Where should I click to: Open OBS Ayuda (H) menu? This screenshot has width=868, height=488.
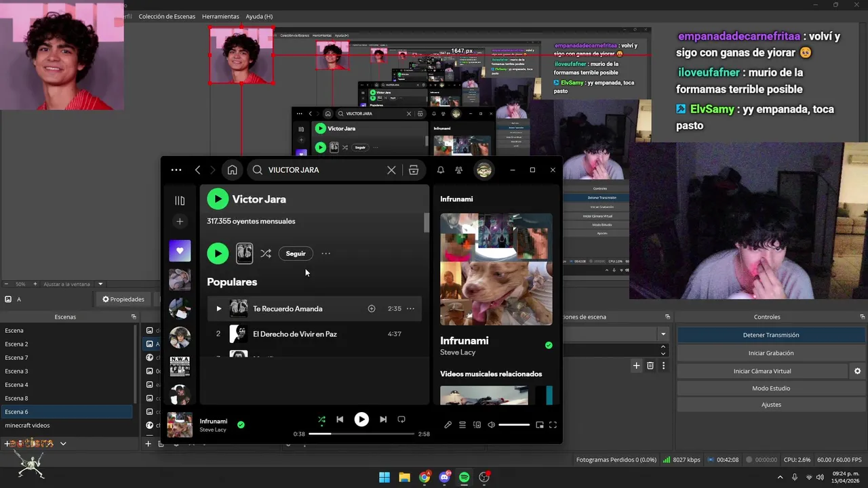tap(259, 16)
